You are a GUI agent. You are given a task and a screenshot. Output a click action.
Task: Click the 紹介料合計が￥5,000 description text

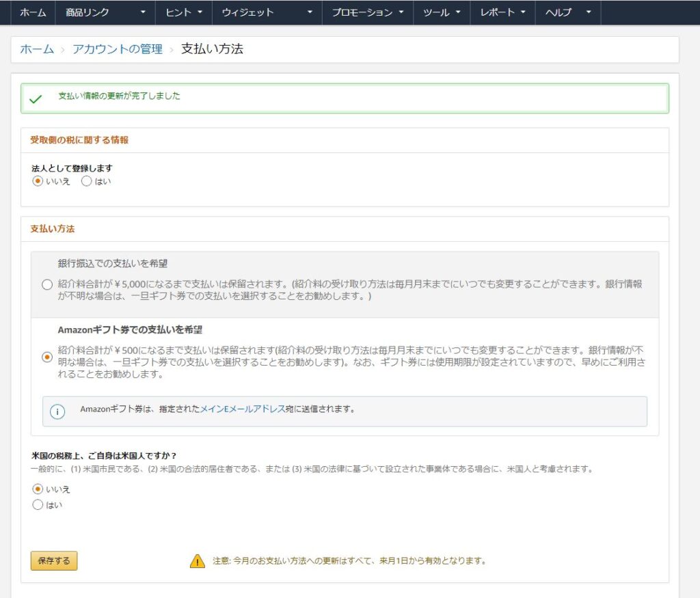point(350,290)
